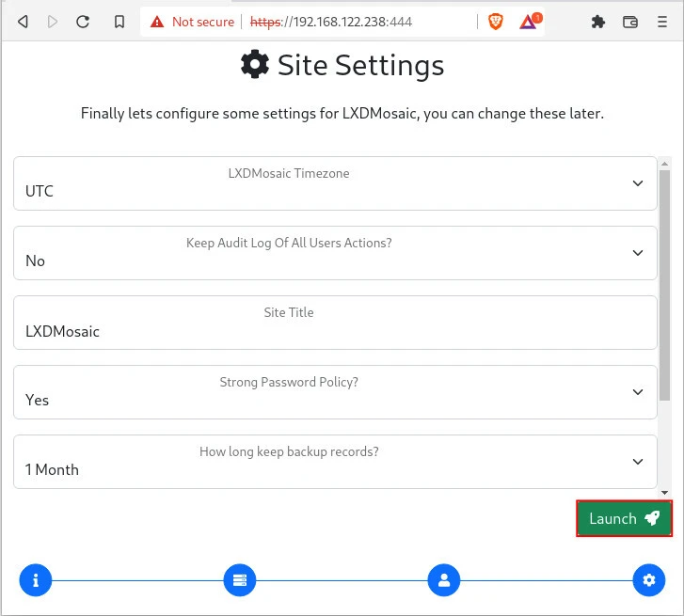Click the Not secure warning in address bar

pyautogui.click(x=192, y=22)
